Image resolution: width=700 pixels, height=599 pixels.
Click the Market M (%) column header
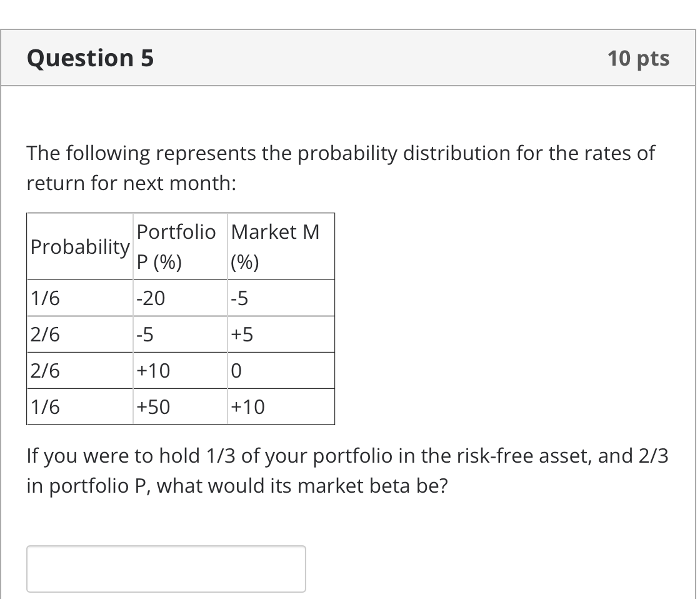(275, 246)
